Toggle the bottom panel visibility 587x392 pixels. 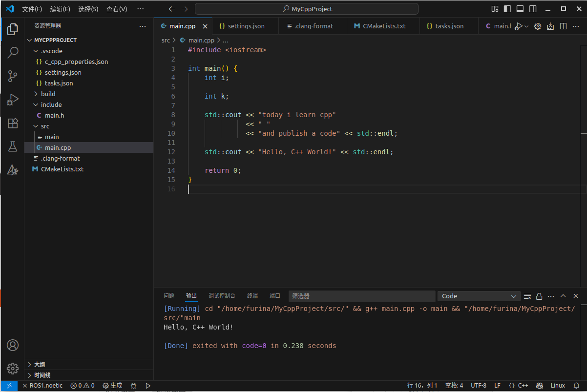coord(521,9)
